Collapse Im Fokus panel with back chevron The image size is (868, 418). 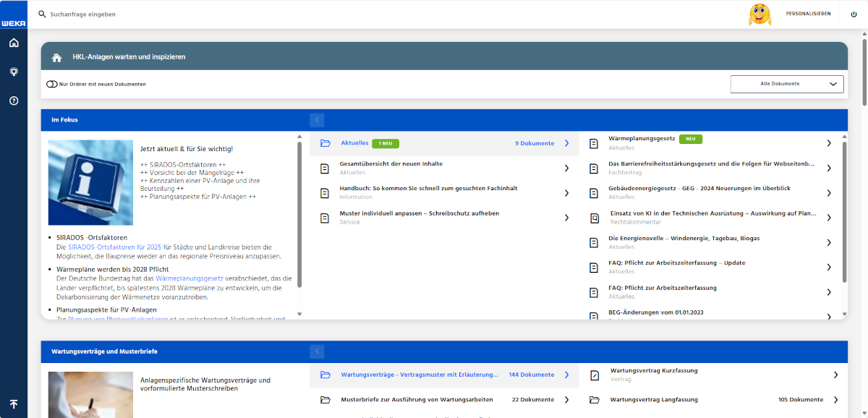317,120
